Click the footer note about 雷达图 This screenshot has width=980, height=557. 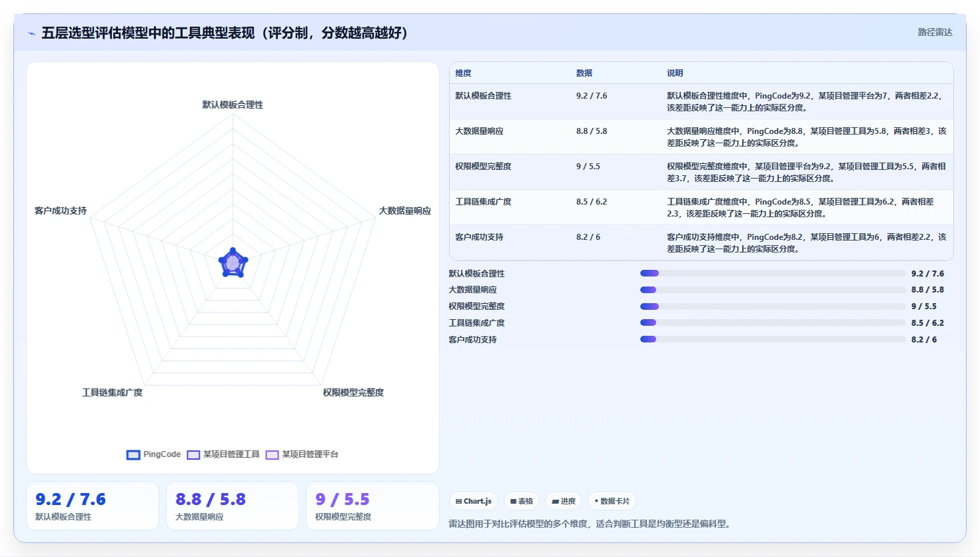point(592,524)
